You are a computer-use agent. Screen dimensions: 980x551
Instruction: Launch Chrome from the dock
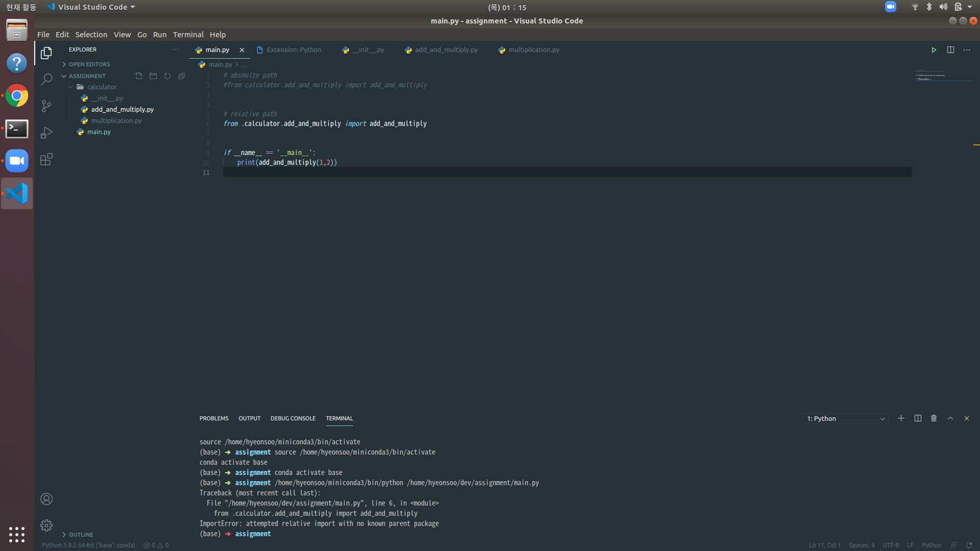click(x=17, y=95)
